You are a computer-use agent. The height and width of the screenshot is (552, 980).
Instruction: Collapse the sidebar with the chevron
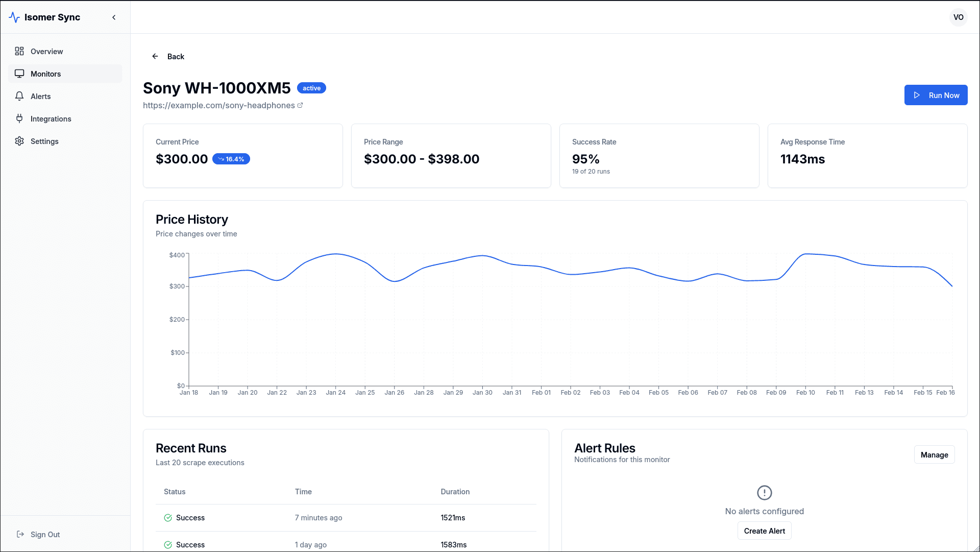pyautogui.click(x=114, y=17)
